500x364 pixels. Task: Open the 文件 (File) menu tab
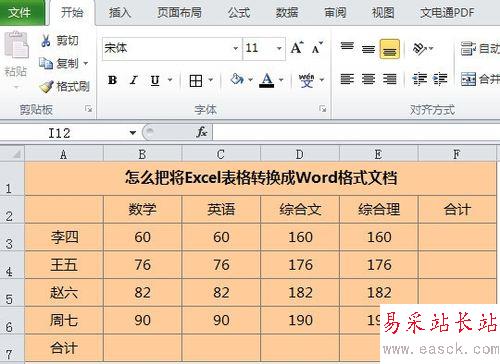[22, 12]
